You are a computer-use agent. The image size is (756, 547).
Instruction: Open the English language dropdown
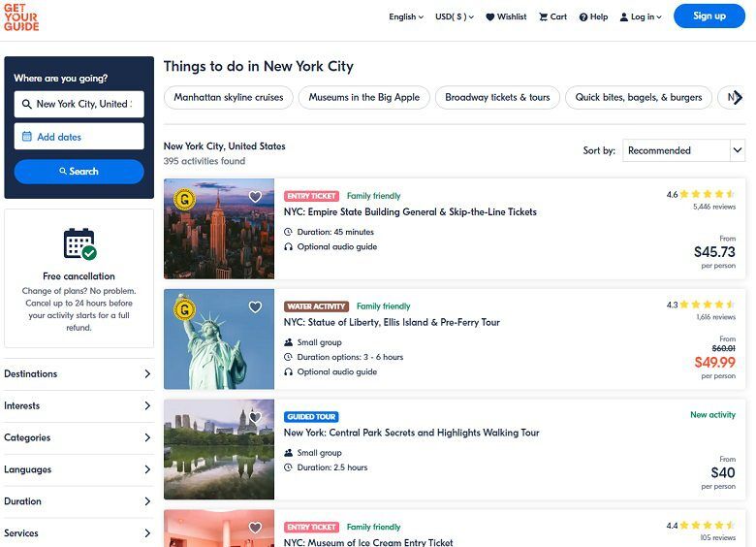click(x=406, y=16)
